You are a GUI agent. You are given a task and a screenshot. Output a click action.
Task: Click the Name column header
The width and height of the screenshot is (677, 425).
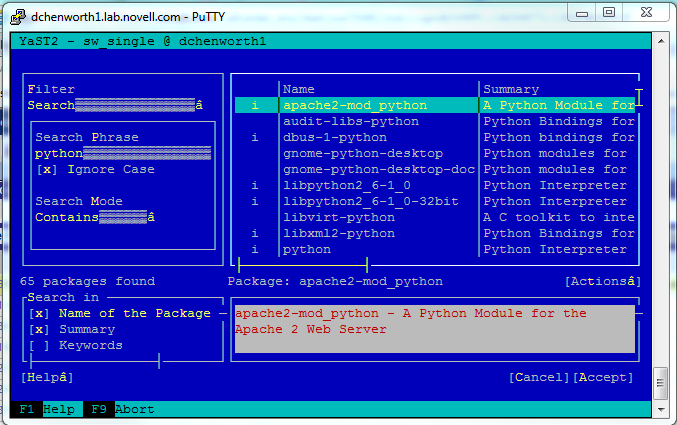tap(299, 89)
